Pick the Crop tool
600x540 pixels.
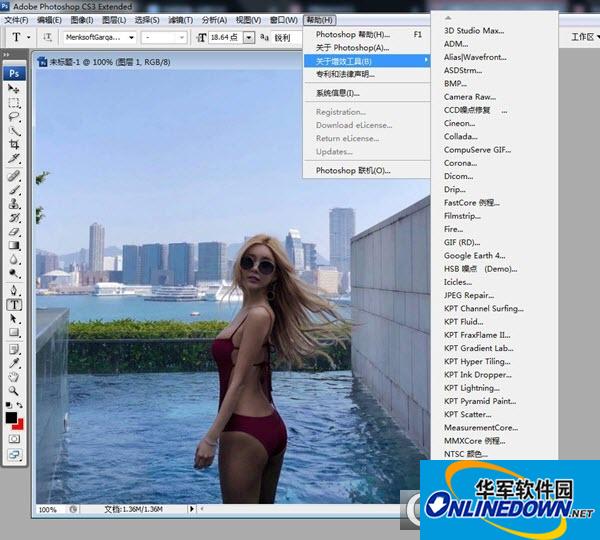[x=15, y=144]
